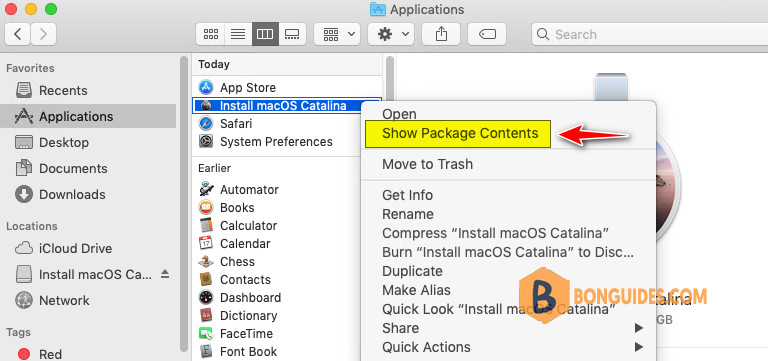Image resolution: width=768 pixels, height=361 pixels.
Task: Click the App Store icon in file list
Action: click(206, 88)
